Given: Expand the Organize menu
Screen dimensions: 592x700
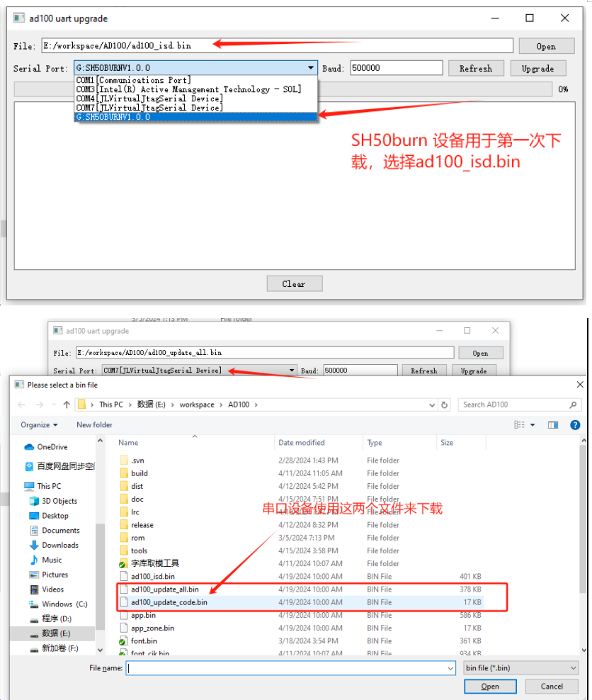Looking at the screenshot, I should pyautogui.click(x=39, y=425).
